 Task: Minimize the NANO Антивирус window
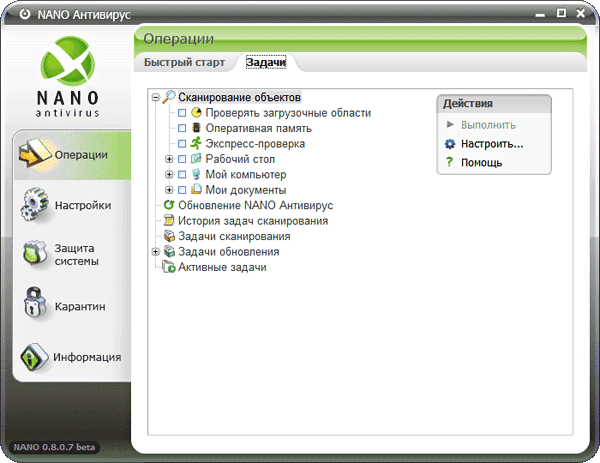tap(540, 15)
